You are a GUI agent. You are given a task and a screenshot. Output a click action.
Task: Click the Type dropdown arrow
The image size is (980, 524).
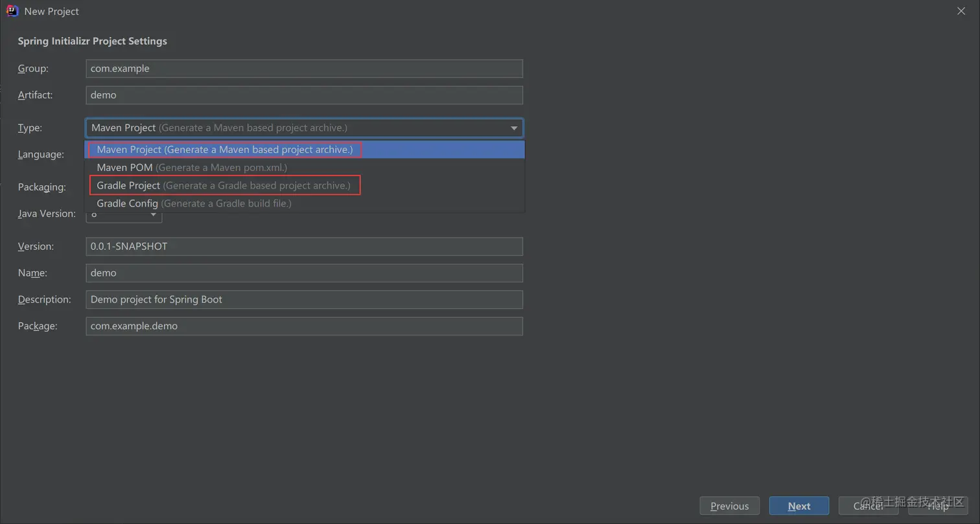pyautogui.click(x=514, y=128)
